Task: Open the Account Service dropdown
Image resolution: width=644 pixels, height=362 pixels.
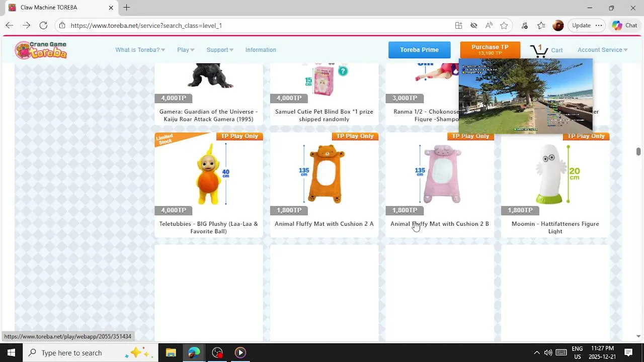Action: point(602,50)
